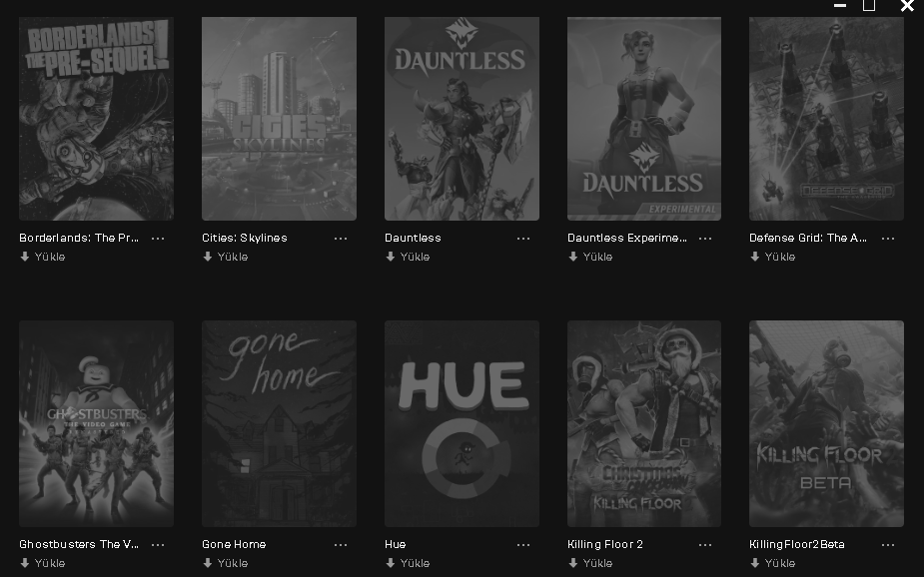
Task: Click Yükle under Gone Home
Action: coord(225,563)
